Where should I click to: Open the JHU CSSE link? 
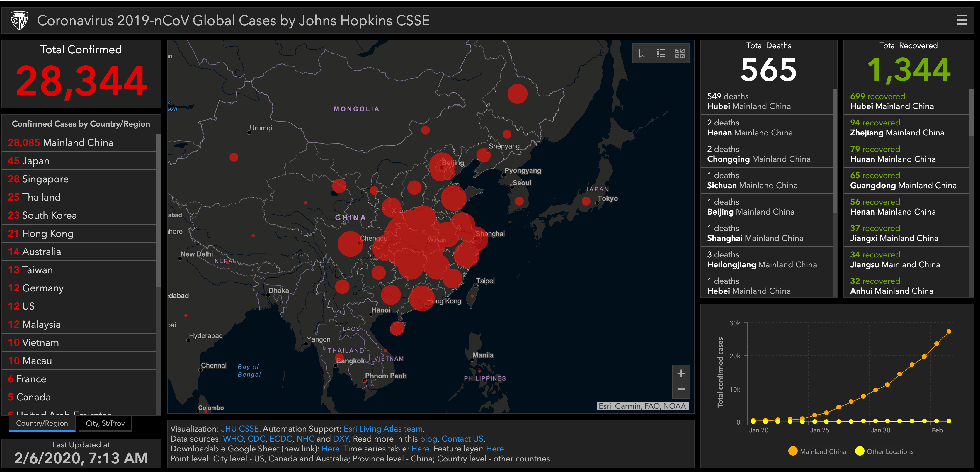[x=240, y=429]
